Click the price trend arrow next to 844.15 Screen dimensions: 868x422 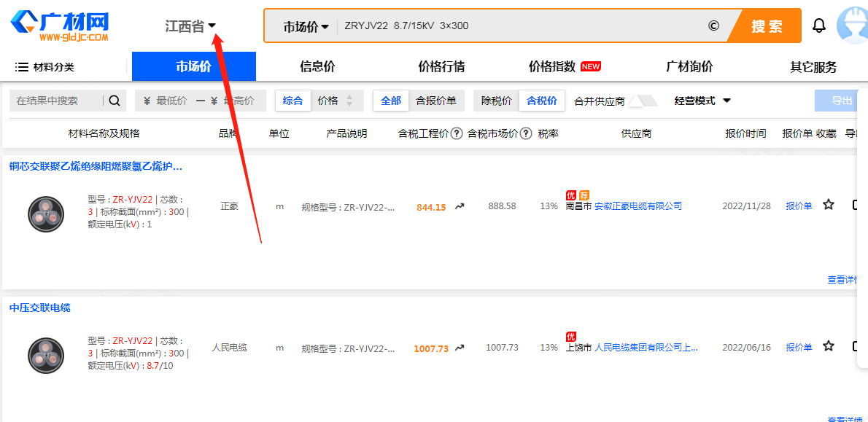click(x=460, y=206)
